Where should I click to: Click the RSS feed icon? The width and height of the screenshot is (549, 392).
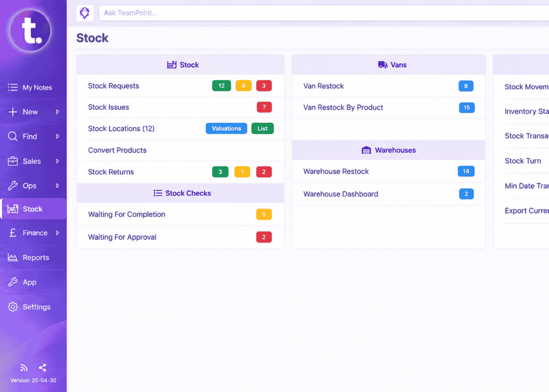pyautogui.click(x=24, y=368)
